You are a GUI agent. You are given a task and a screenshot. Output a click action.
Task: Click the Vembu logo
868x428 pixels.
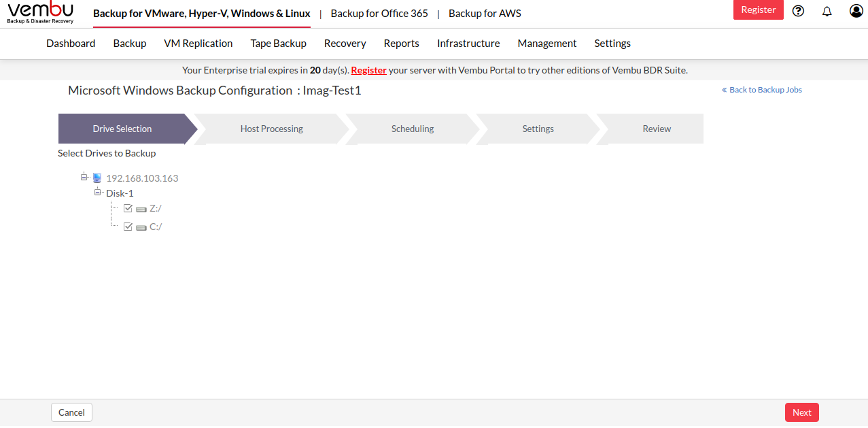pyautogui.click(x=41, y=13)
